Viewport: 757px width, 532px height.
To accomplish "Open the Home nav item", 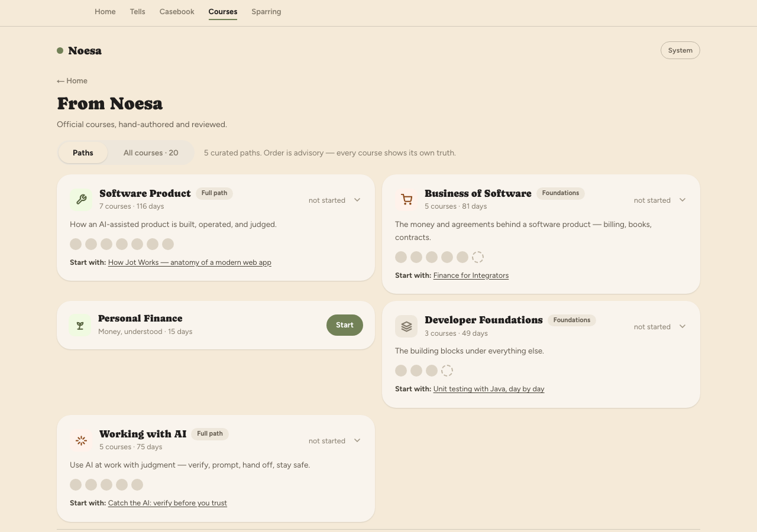I will (x=105, y=12).
